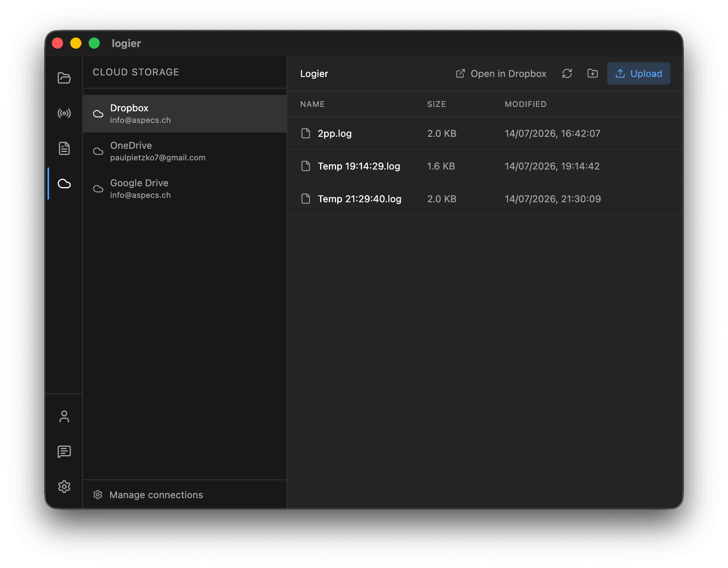Click the external link icon beside Open in Dropbox

(460, 74)
